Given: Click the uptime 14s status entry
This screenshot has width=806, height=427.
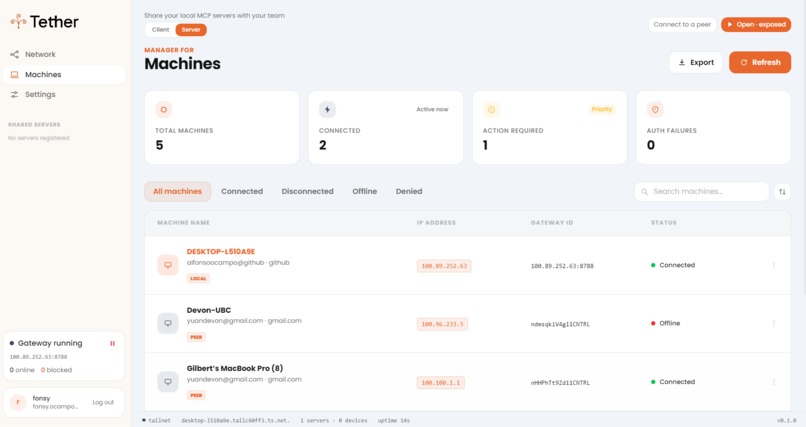Looking at the screenshot, I should (394, 420).
